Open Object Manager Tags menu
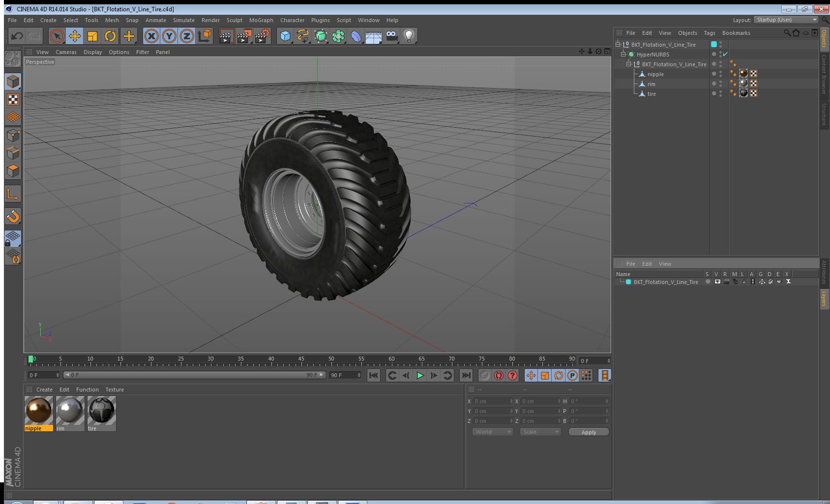 tap(709, 33)
